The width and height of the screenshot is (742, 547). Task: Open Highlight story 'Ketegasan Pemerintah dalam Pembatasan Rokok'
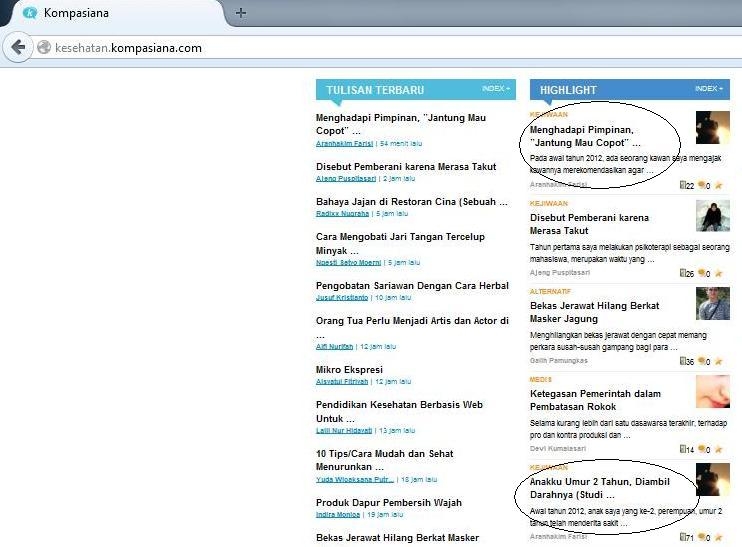595,400
